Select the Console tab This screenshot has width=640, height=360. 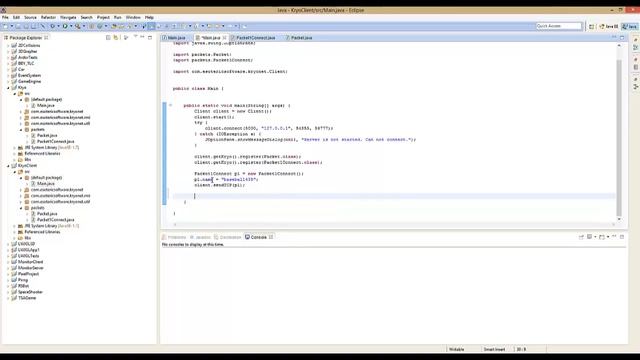coord(258,237)
